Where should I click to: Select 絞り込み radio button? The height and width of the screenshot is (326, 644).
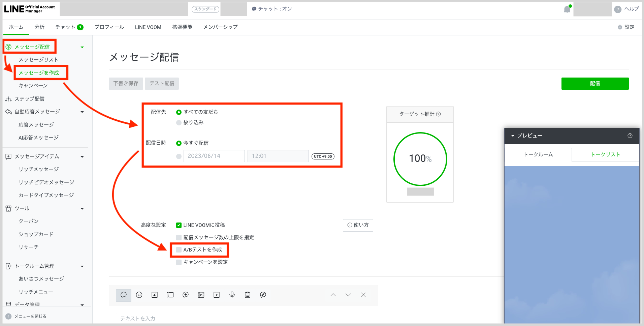tap(179, 123)
